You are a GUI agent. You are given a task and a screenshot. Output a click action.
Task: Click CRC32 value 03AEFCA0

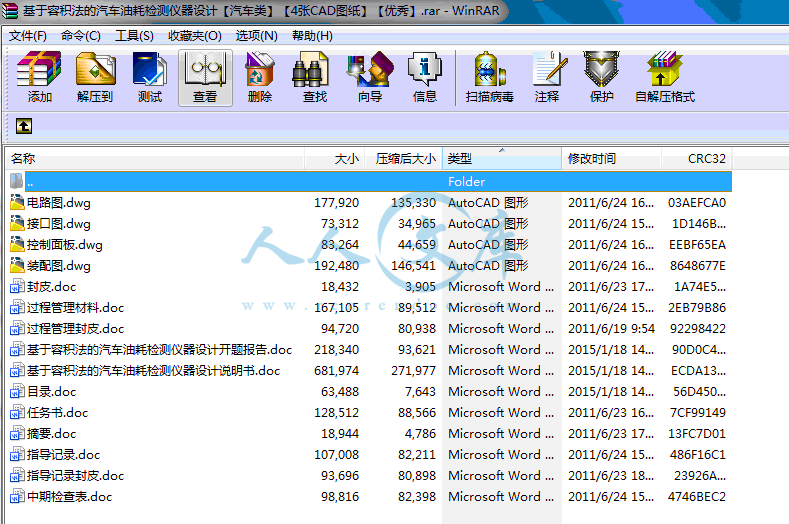click(x=697, y=202)
